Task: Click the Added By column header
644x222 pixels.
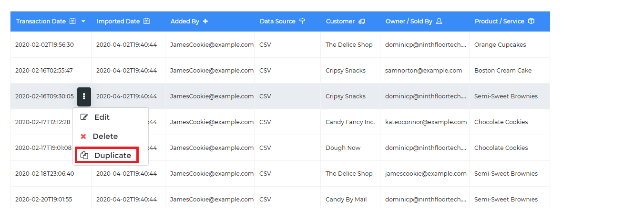Action: (185, 21)
